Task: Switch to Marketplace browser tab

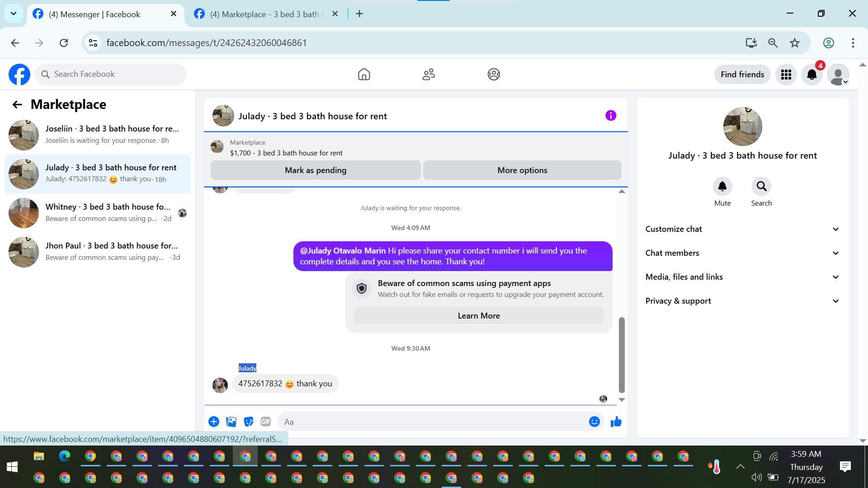Action: pyautogui.click(x=265, y=14)
